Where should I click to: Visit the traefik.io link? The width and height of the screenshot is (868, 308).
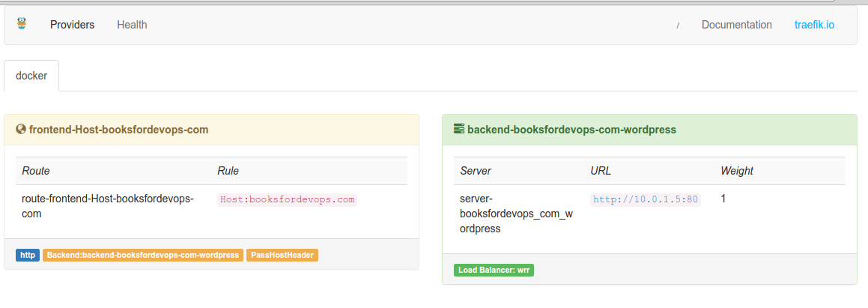tap(814, 25)
